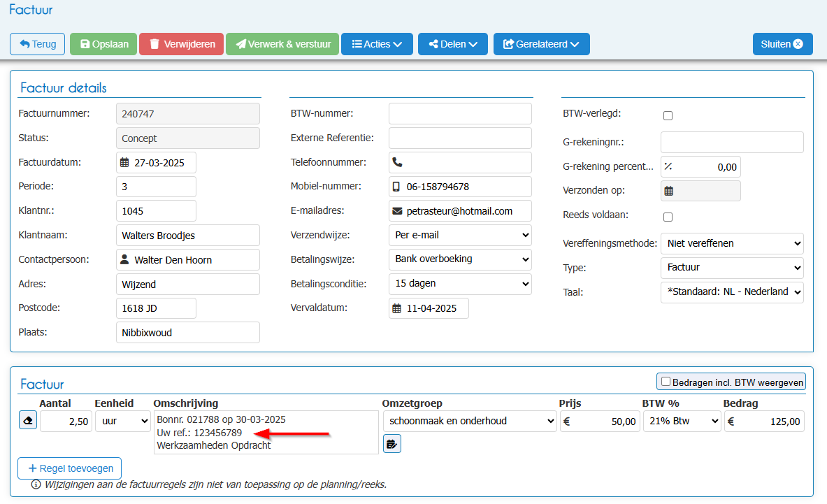This screenshot has height=504, width=827.
Task: Select an Omzetgroep from the dropdown
Action: pos(469,422)
